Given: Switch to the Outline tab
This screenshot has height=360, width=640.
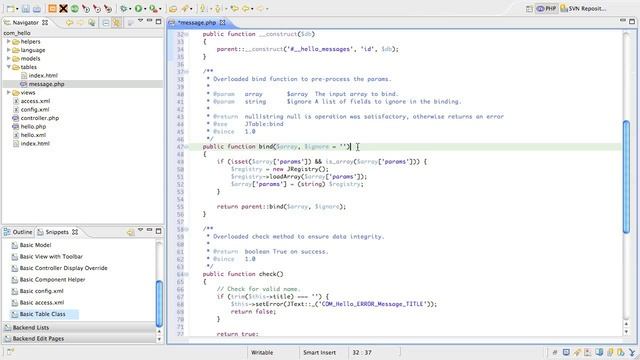Looking at the screenshot, I should click(x=18, y=232).
